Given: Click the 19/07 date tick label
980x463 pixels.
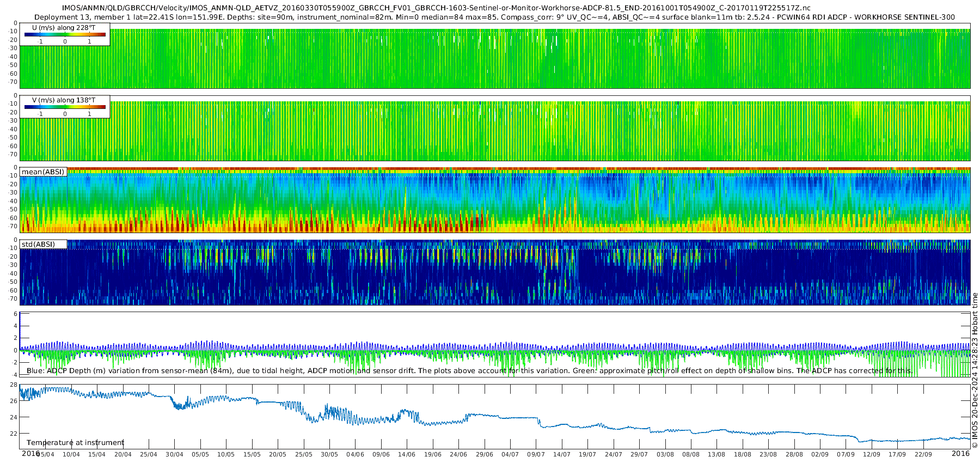Looking at the screenshot, I should point(587,455).
